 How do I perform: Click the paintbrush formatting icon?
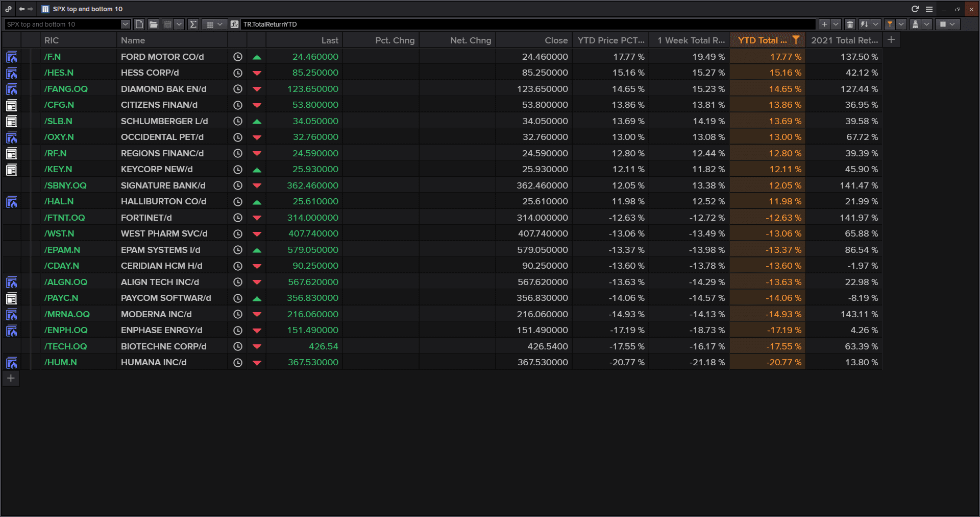click(915, 24)
